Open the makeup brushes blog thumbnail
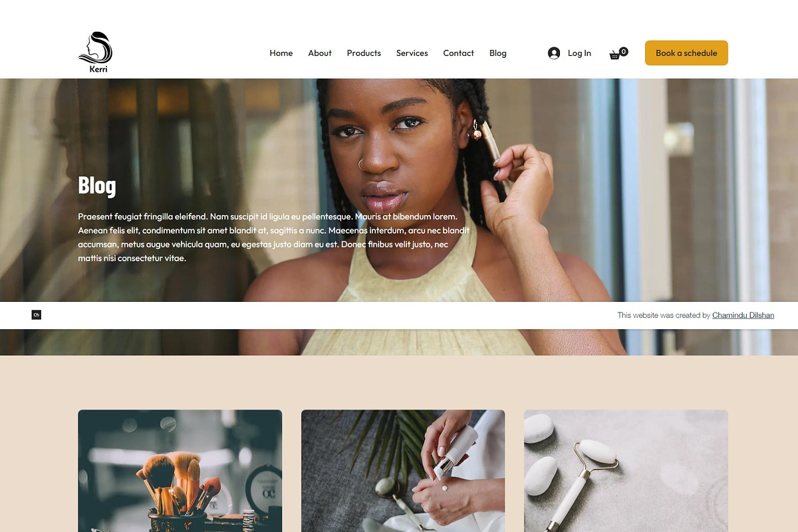This screenshot has height=532, width=798. (180, 471)
